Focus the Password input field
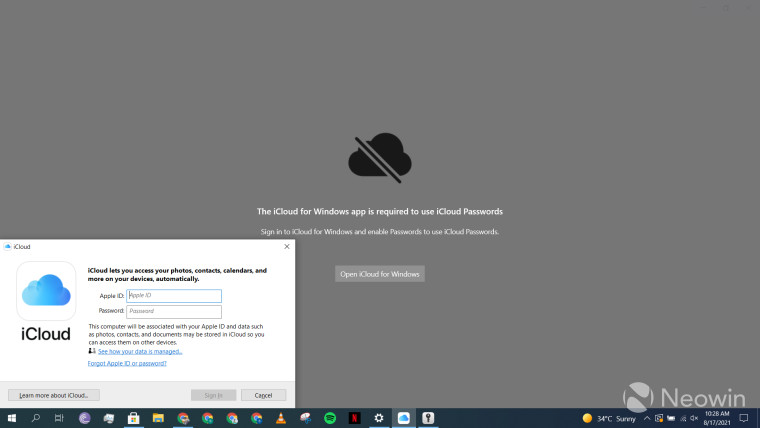Screen dimensions: 760x428 174,311
